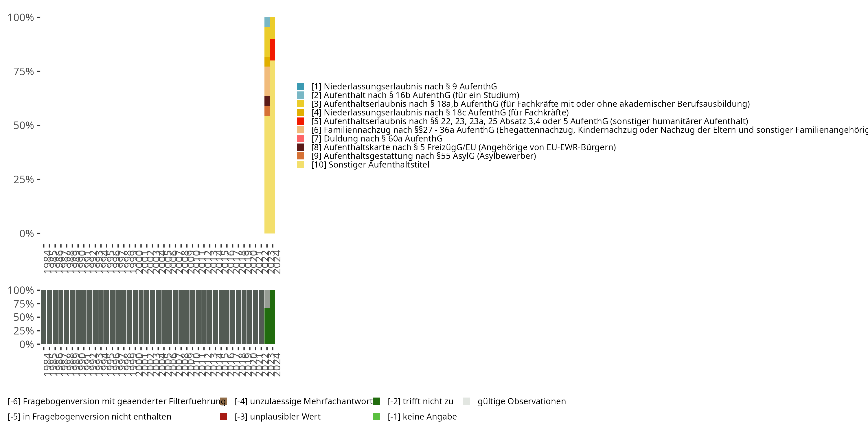Screen dimensions: 868x434
Task: Click the dark red [-3] unplausibler Wert swatch
Action: [224, 416]
